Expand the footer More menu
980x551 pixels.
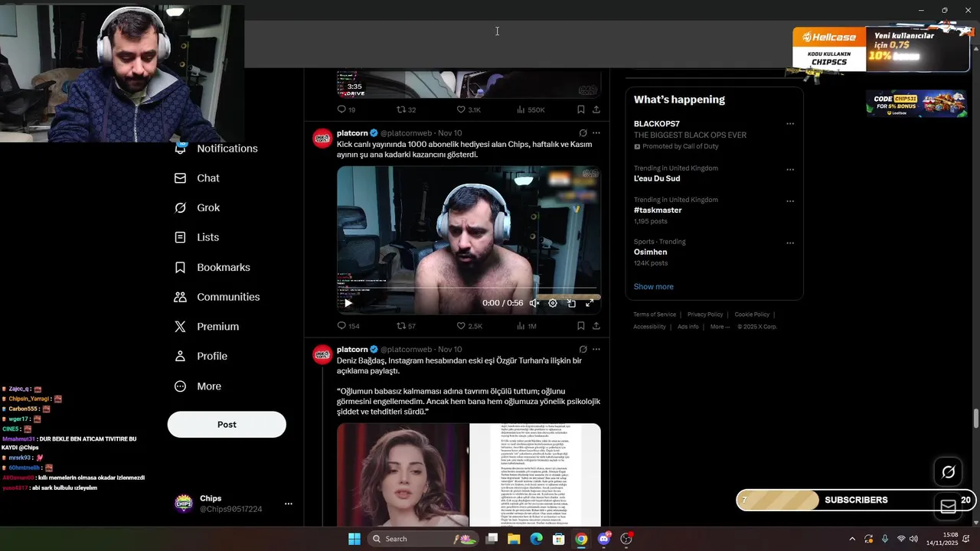tap(720, 327)
